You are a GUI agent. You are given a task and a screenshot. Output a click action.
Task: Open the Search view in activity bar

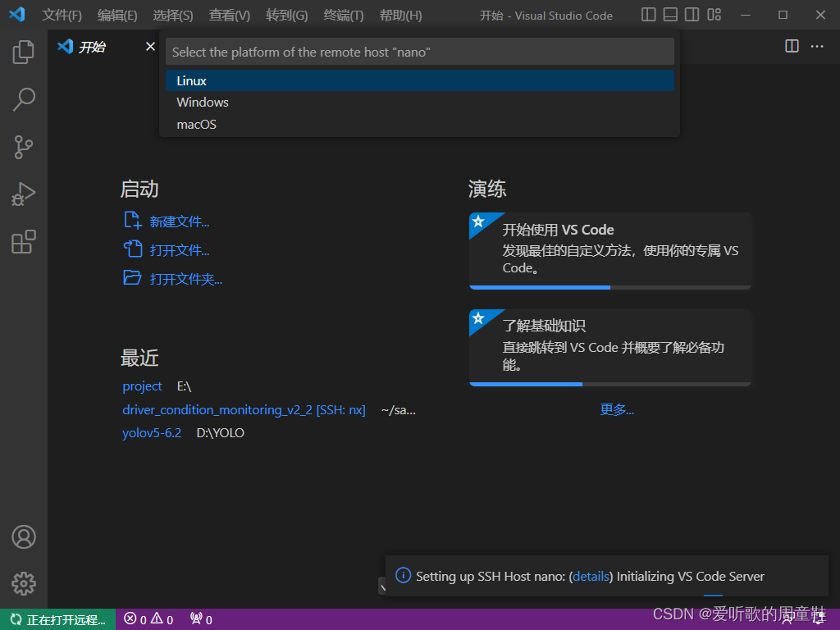point(24,99)
